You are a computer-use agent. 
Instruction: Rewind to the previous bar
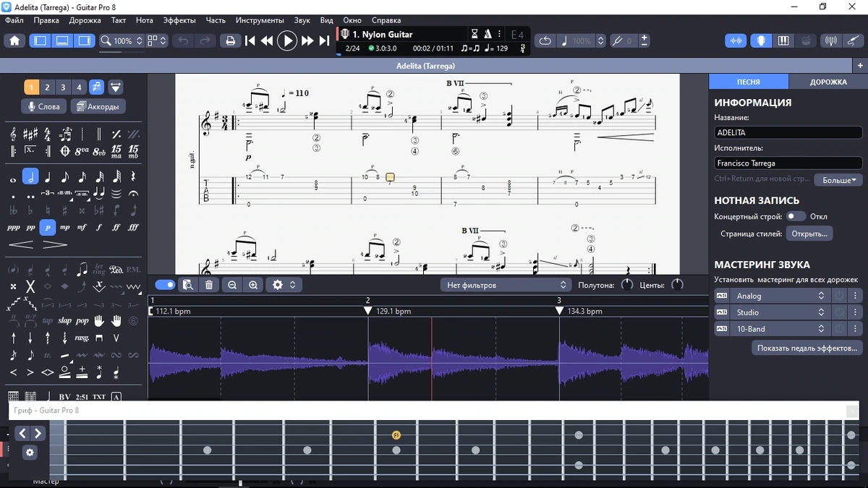[x=267, y=40]
